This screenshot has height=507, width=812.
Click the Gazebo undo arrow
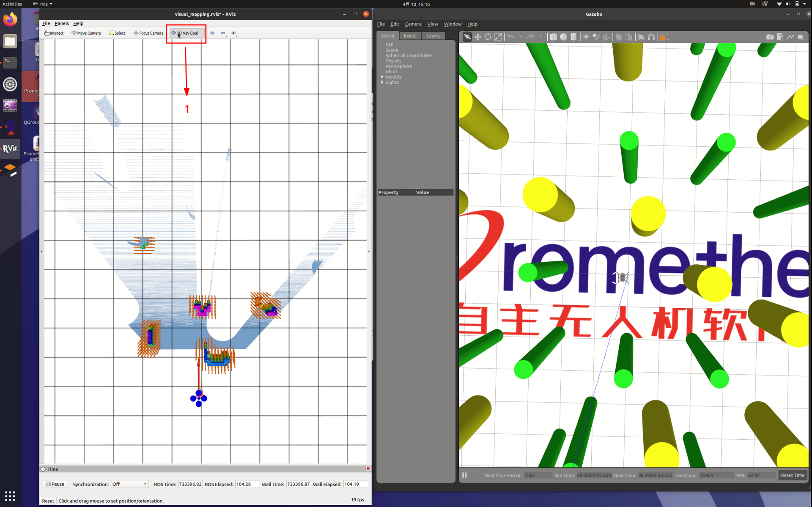(511, 37)
